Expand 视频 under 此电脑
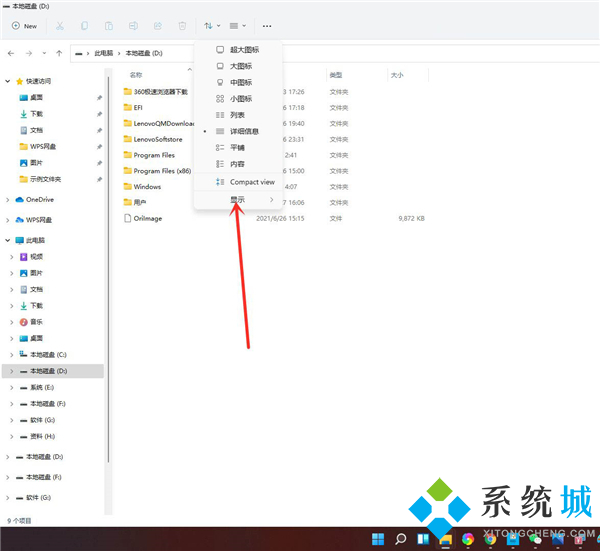 11,257
